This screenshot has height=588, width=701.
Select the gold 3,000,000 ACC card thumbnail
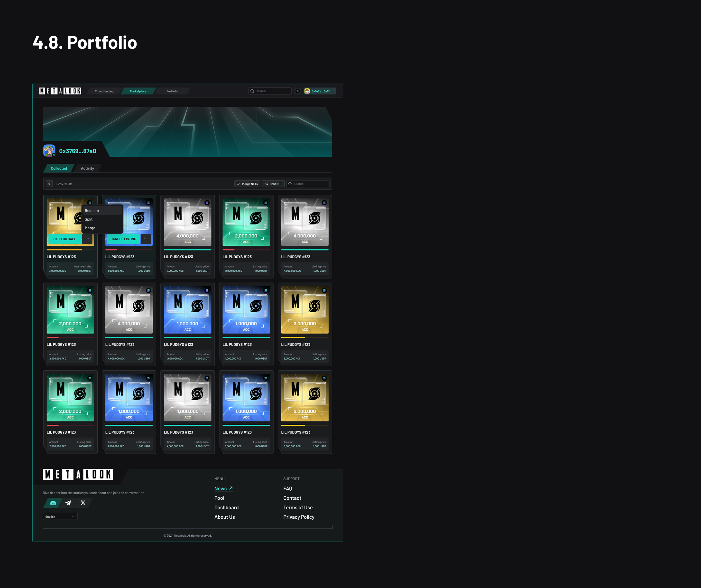pyautogui.click(x=305, y=309)
